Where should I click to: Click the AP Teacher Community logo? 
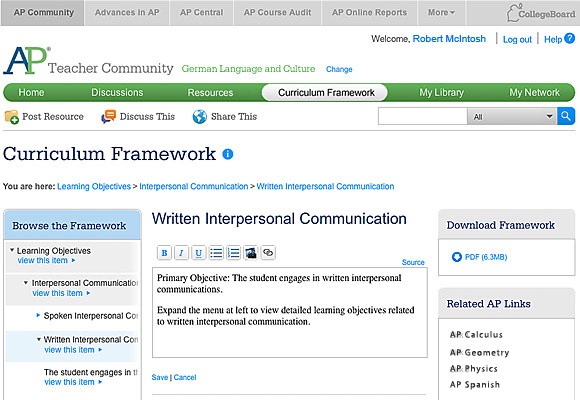[x=88, y=61]
